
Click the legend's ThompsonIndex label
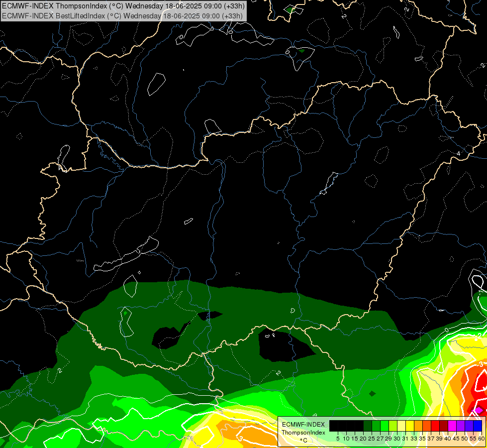(303, 433)
